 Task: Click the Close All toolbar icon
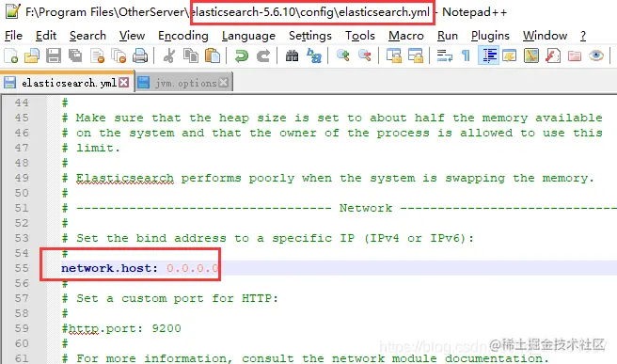119,55
